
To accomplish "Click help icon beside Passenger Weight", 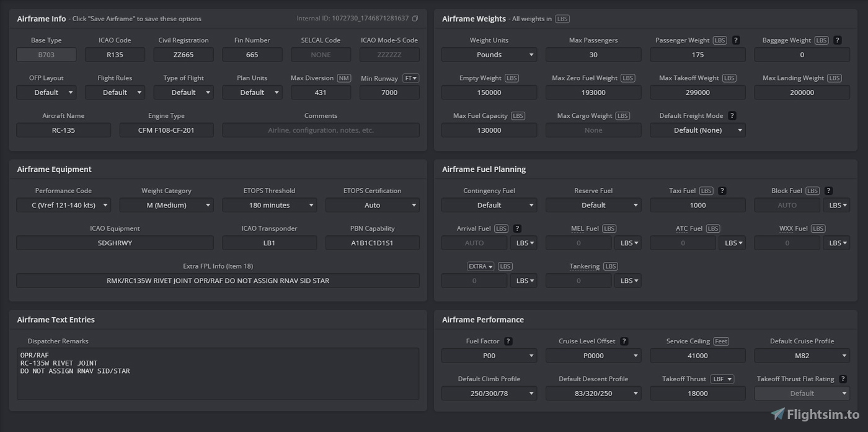I will tap(736, 40).
